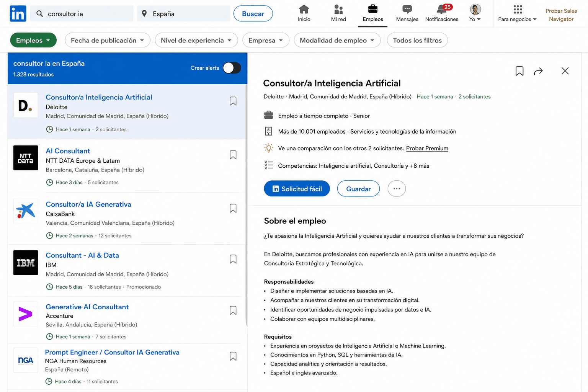Click the Solicitud fácil button
Image resolution: width=588 pixels, height=392 pixels.
pos(297,189)
